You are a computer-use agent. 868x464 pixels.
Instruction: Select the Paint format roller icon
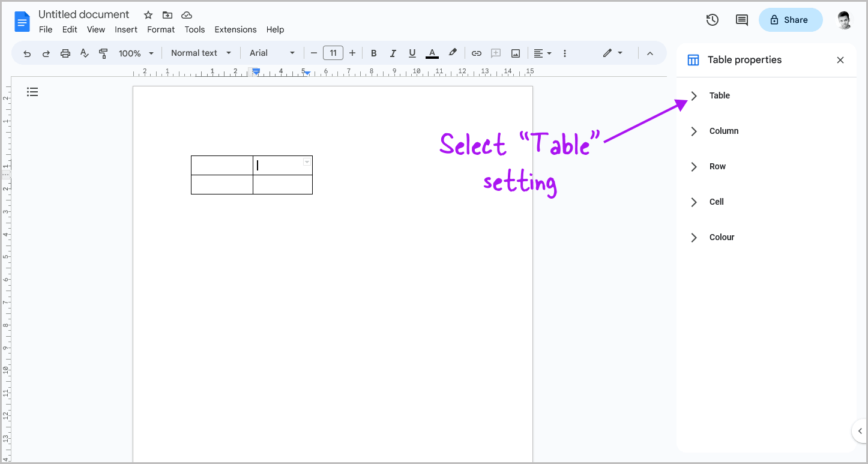coord(103,53)
